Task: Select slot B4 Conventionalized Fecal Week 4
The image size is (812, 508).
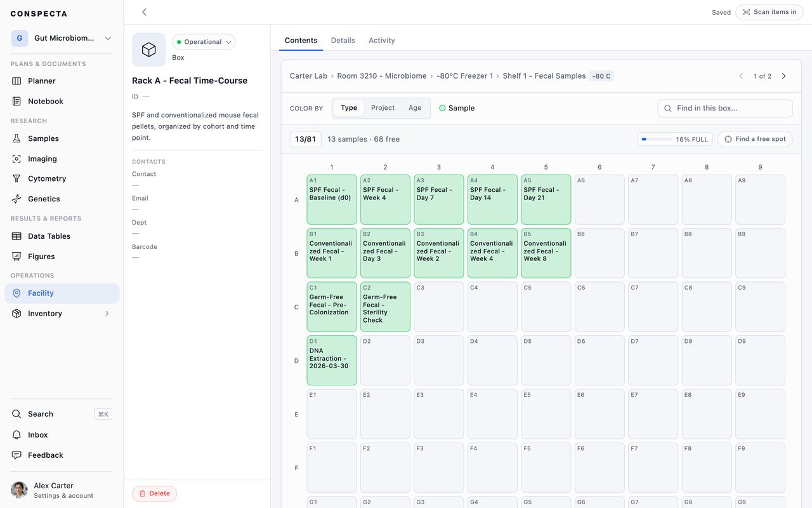Action: coord(492,253)
